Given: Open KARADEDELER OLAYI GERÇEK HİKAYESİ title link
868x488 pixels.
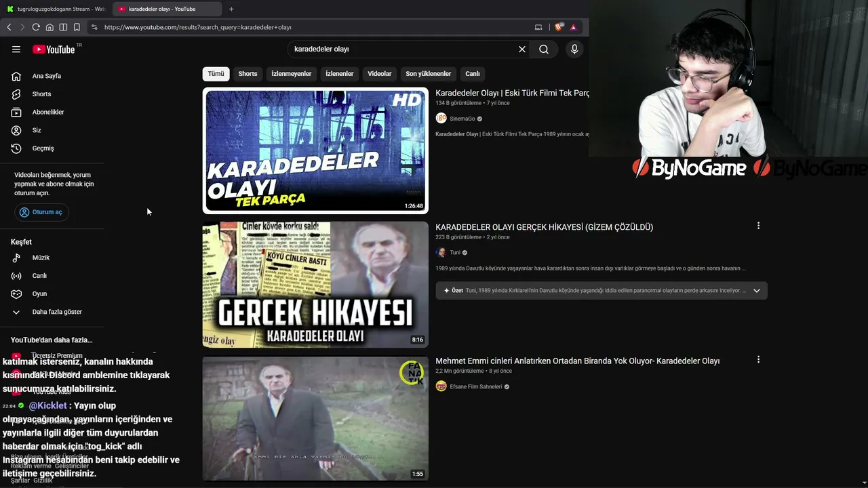Looking at the screenshot, I should click(x=544, y=227).
